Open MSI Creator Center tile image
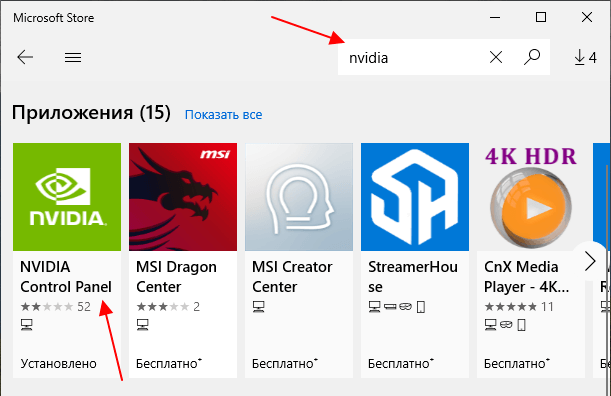Viewport: 611px width, 396px height. 299,197
